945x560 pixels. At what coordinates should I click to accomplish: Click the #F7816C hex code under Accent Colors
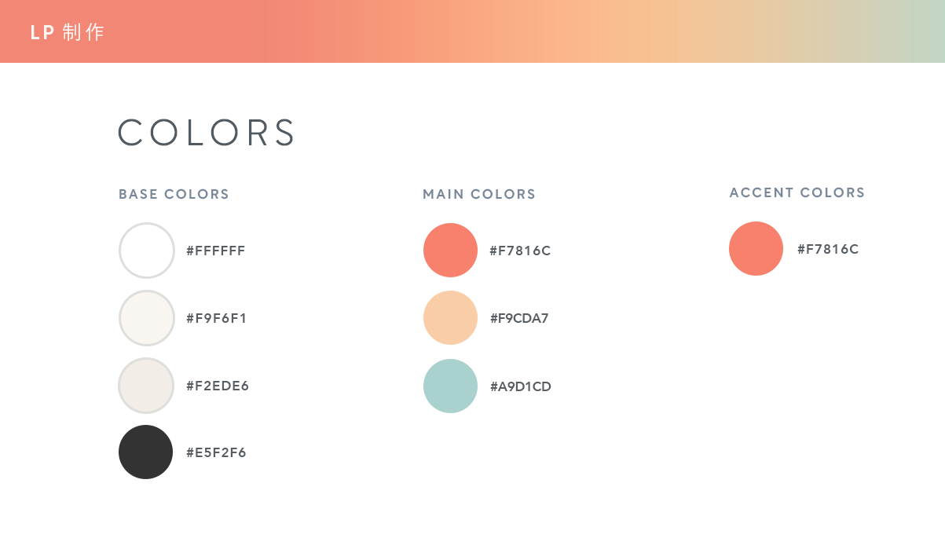point(828,250)
